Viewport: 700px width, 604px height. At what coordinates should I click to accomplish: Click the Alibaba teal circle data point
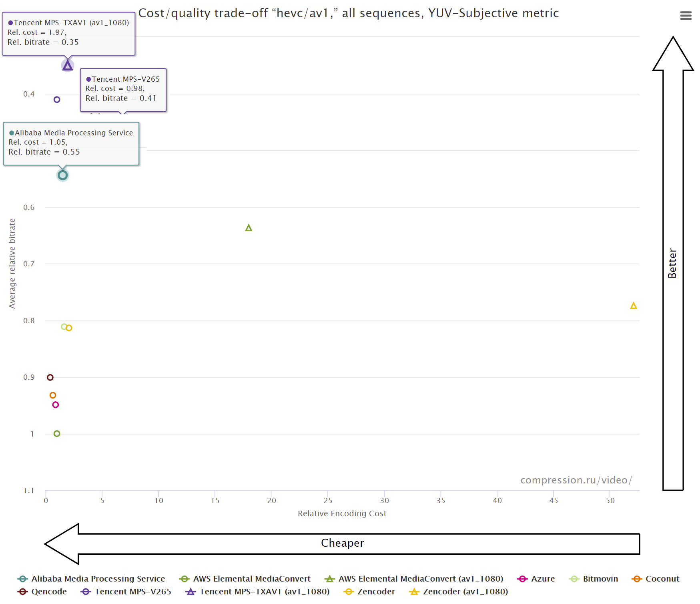62,175
